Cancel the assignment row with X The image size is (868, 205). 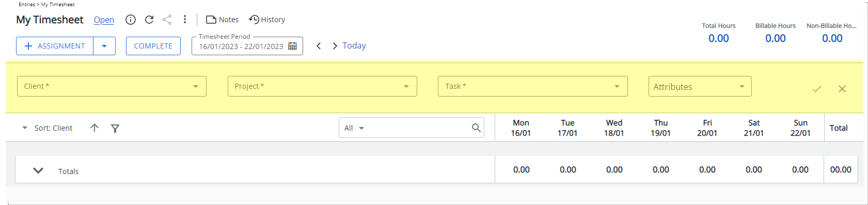[842, 89]
